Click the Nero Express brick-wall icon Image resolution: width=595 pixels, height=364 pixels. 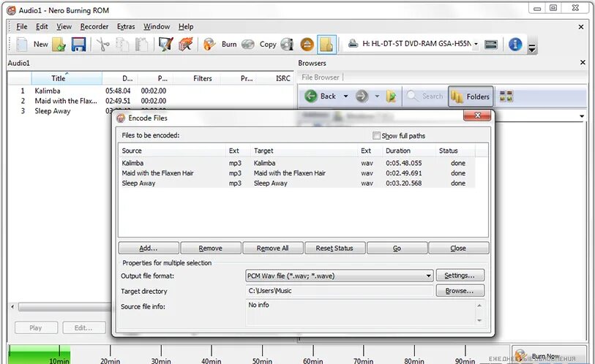click(x=186, y=44)
